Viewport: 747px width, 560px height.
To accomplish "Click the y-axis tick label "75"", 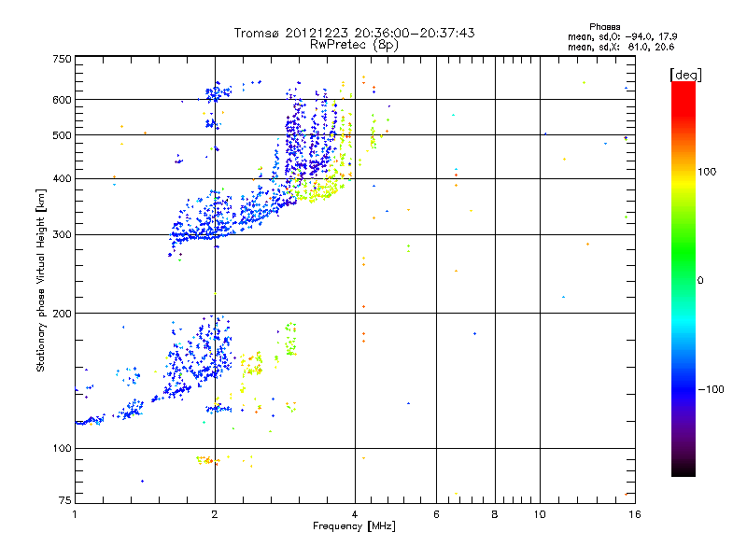I will [x=65, y=500].
